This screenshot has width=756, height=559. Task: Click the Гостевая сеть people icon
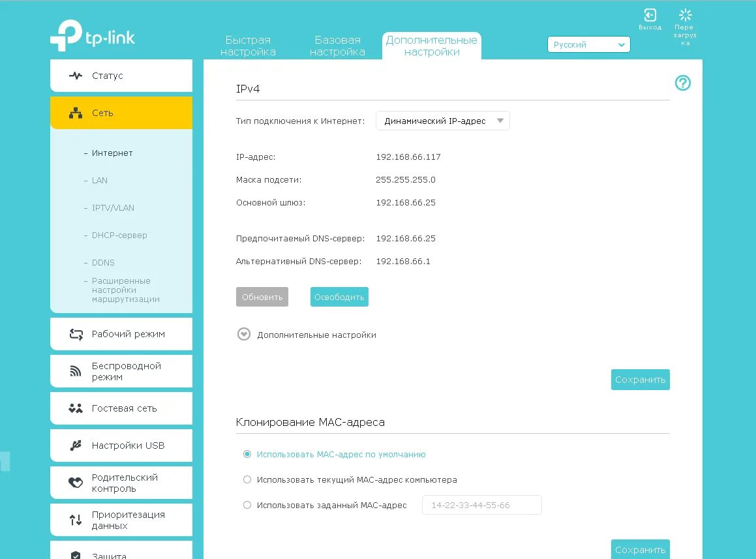click(x=76, y=408)
